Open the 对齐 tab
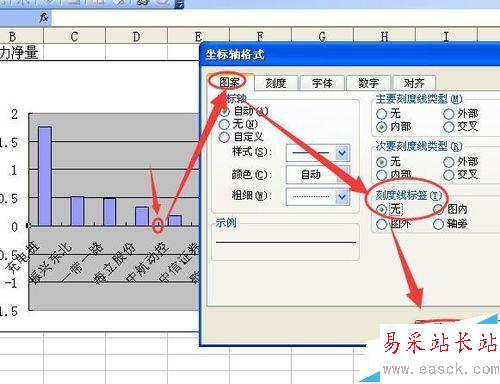This screenshot has width=500, height=384. tap(414, 83)
